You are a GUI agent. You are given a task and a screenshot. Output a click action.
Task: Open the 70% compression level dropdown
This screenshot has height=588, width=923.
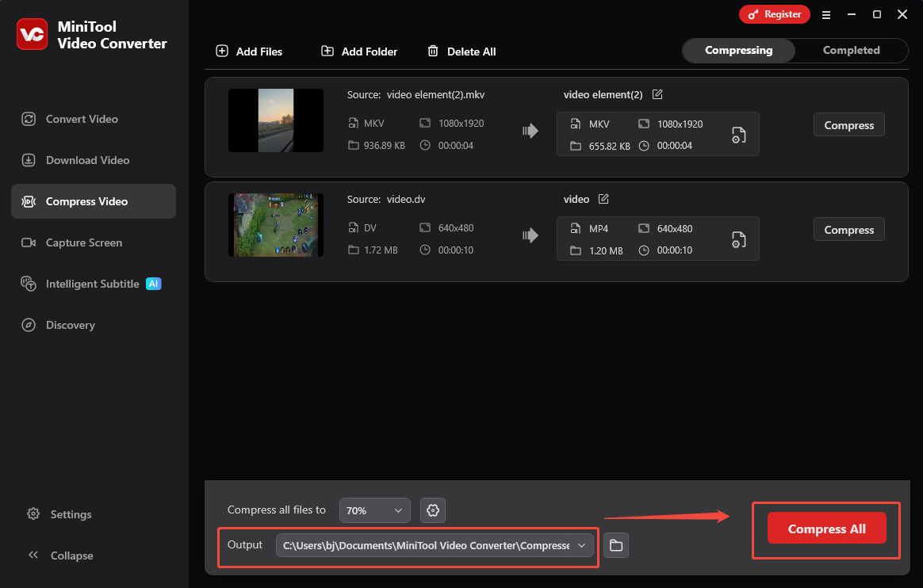coord(375,510)
